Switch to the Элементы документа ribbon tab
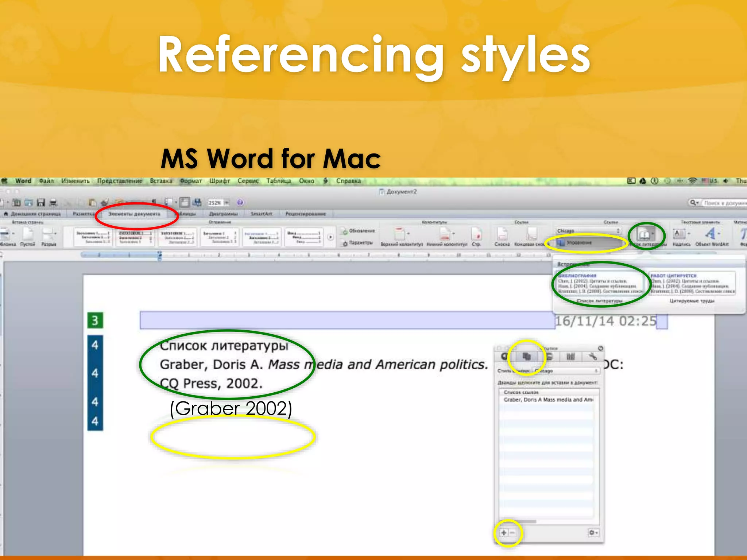This screenshot has height=560, width=747. (x=134, y=214)
